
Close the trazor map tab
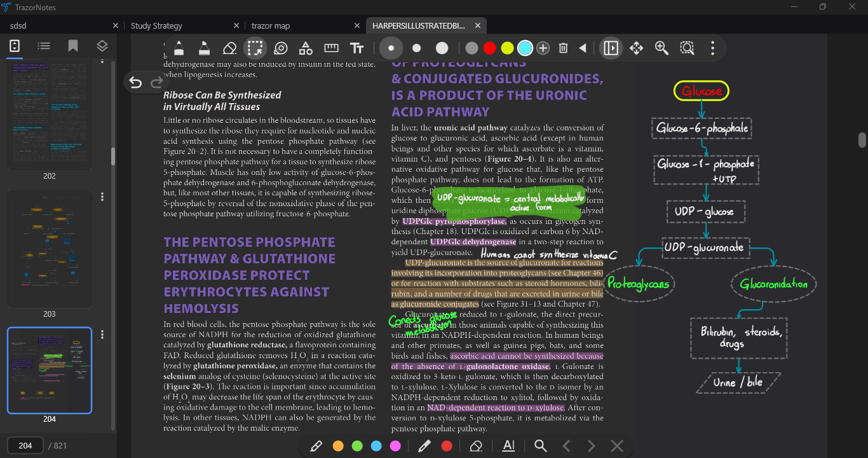click(x=358, y=25)
